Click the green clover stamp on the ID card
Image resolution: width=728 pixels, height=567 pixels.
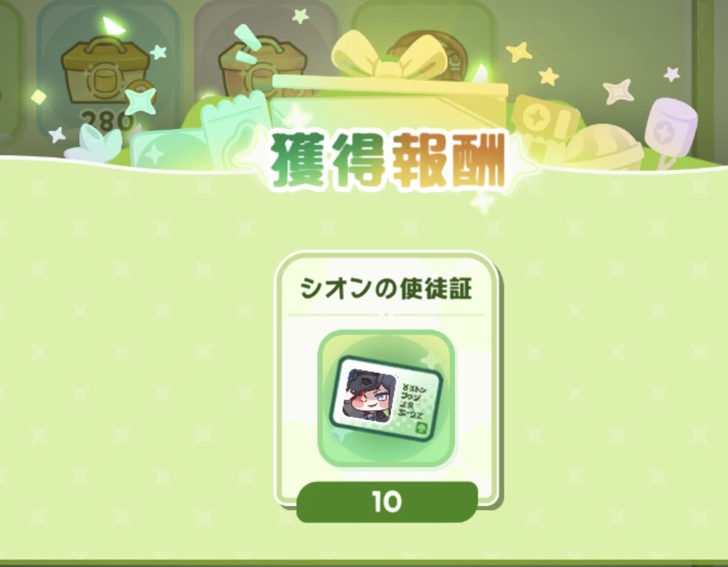click(x=421, y=428)
